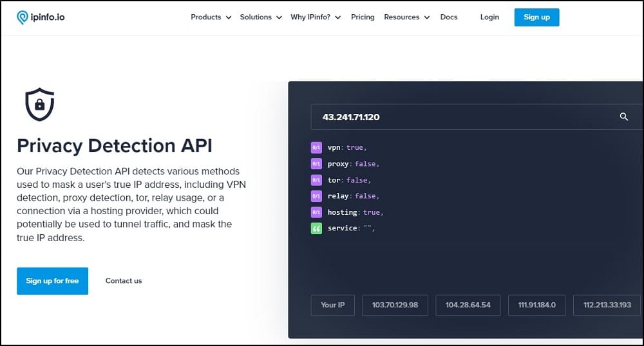The height and width of the screenshot is (346, 644).
Task: Select sample IP 111.91.184.0
Action: [x=537, y=305]
